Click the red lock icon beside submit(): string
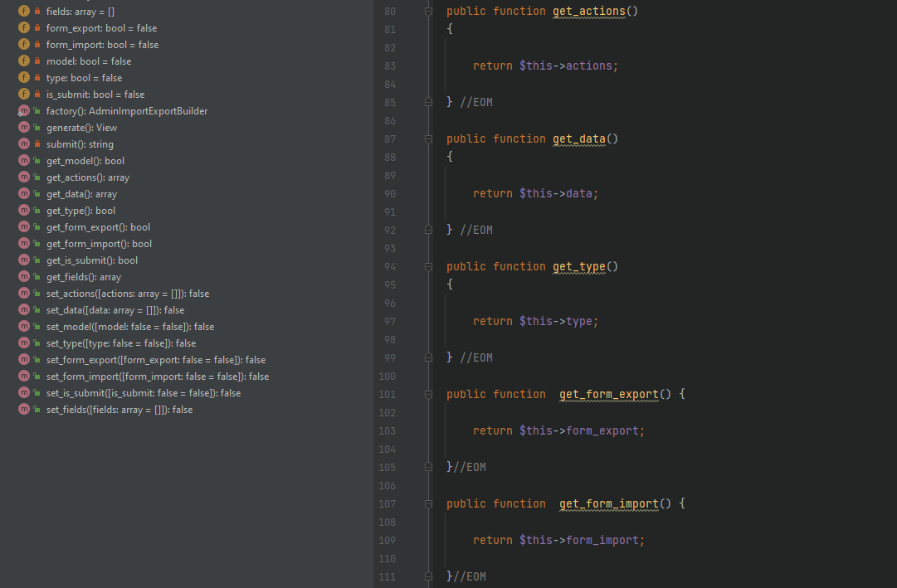The height and width of the screenshot is (588, 897). (x=37, y=144)
